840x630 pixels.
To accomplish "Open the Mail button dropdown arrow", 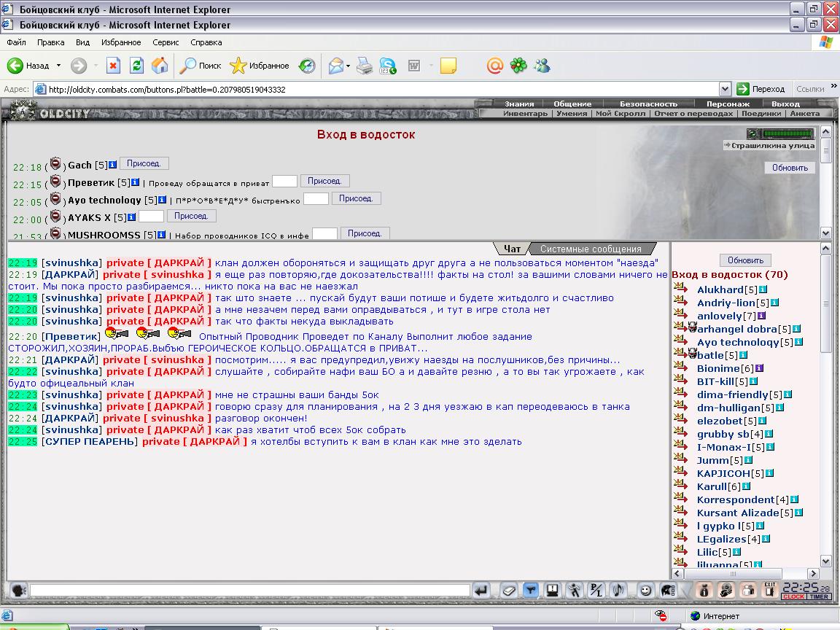I will click(x=349, y=66).
